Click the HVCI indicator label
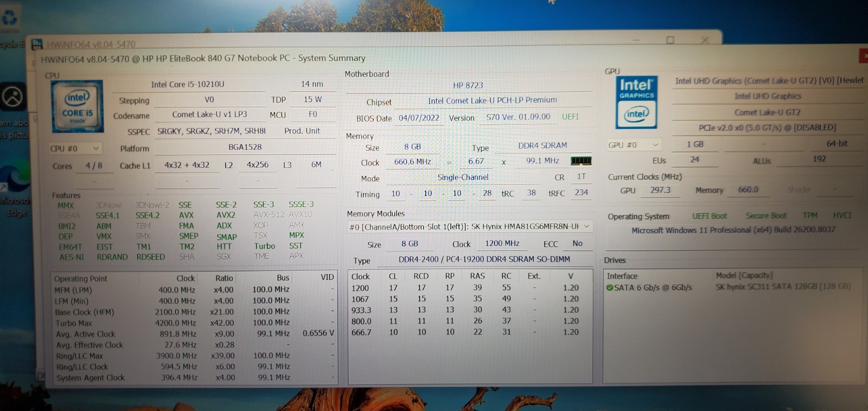The image size is (868, 411). (x=842, y=216)
